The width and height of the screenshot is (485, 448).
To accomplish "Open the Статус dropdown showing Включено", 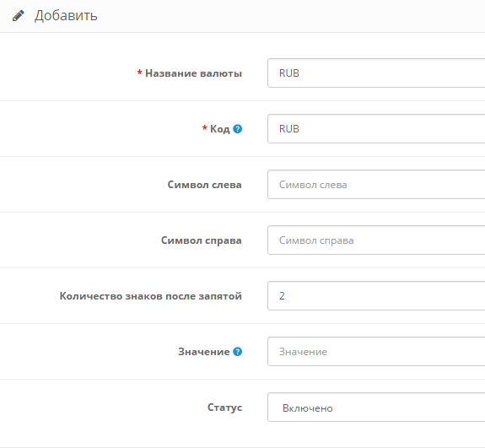I will pos(376,408).
